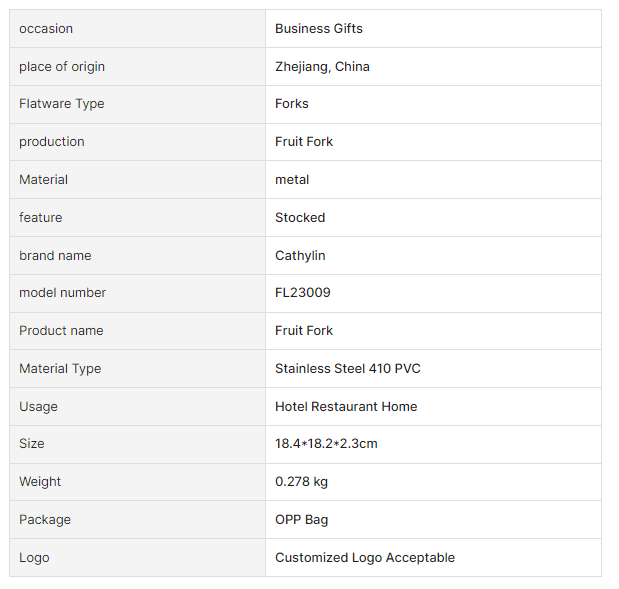Select the size value '18.4*18.2*2.3cm'
Screen dimensions: 619x589
point(326,444)
